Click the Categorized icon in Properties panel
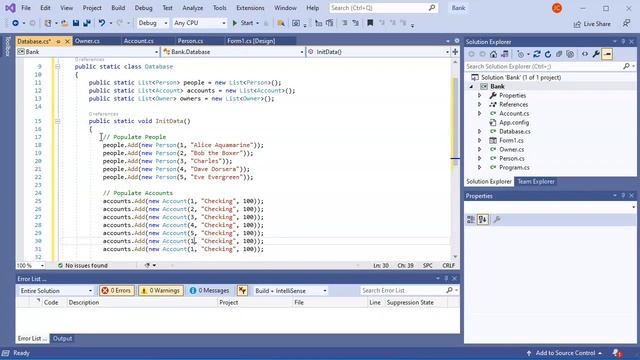Screen dimensions: 640x360 pos(471,220)
